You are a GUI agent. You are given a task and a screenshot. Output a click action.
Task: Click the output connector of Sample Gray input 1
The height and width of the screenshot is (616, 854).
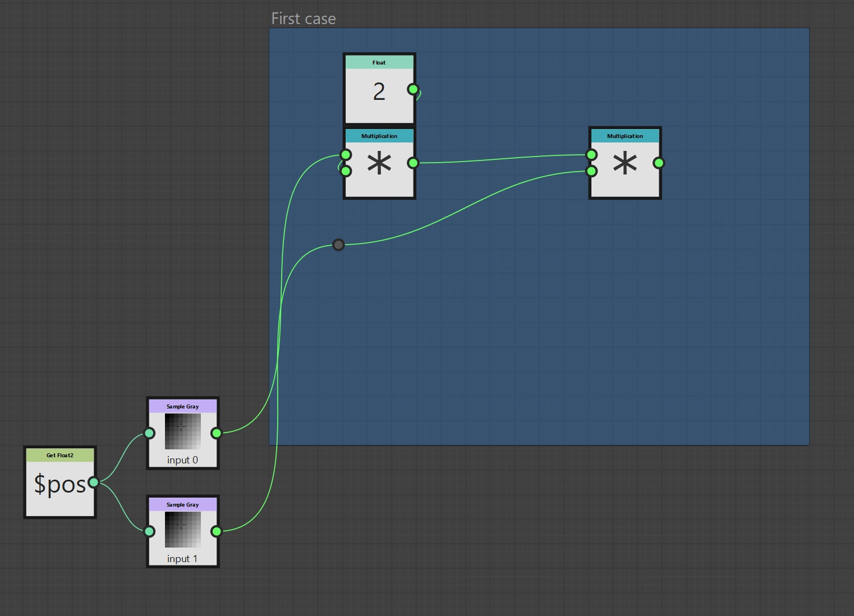pos(217,531)
